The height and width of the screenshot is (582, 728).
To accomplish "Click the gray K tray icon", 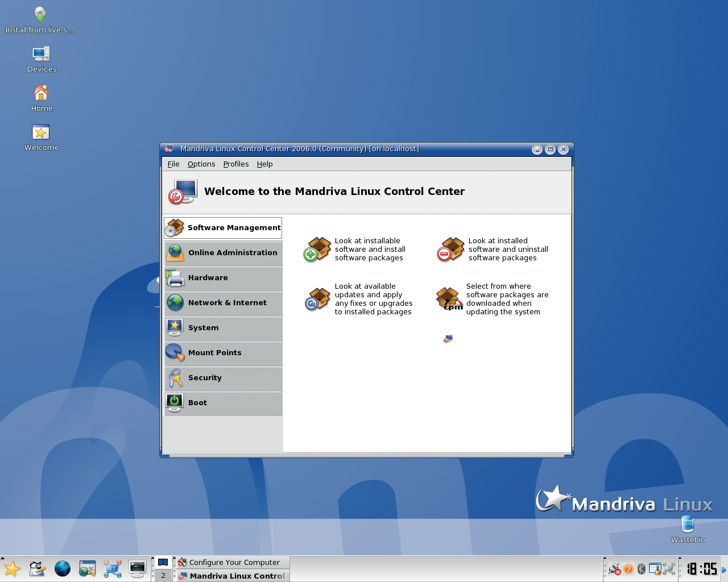I will [x=642, y=569].
